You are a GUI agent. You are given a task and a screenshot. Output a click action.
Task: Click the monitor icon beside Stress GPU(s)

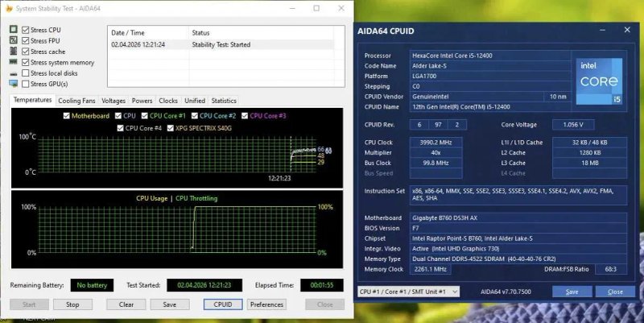coord(14,84)
